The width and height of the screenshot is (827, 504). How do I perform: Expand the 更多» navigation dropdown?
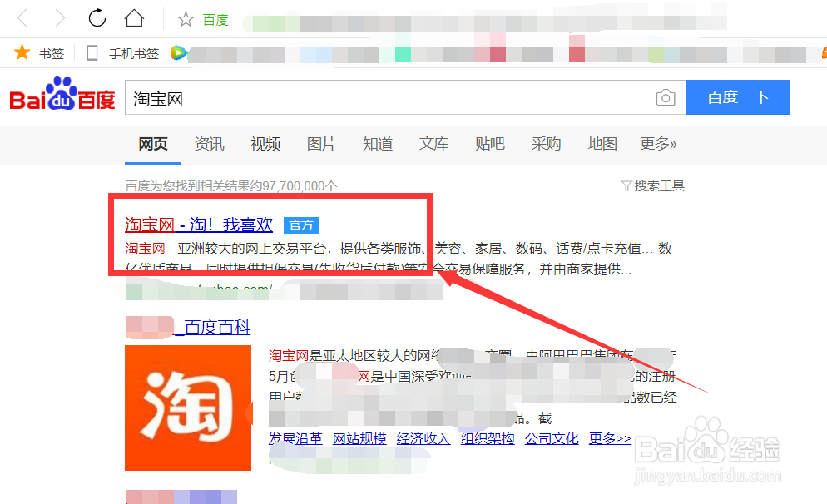click(658, 144)
